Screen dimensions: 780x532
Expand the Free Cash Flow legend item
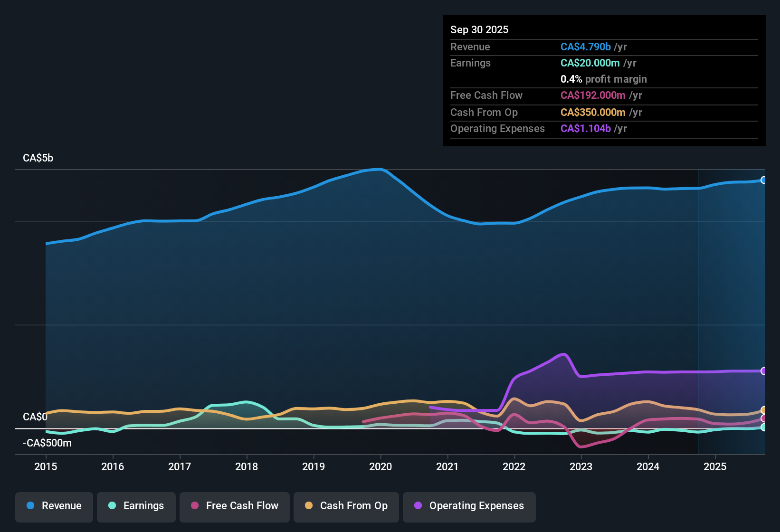point(234,506)
